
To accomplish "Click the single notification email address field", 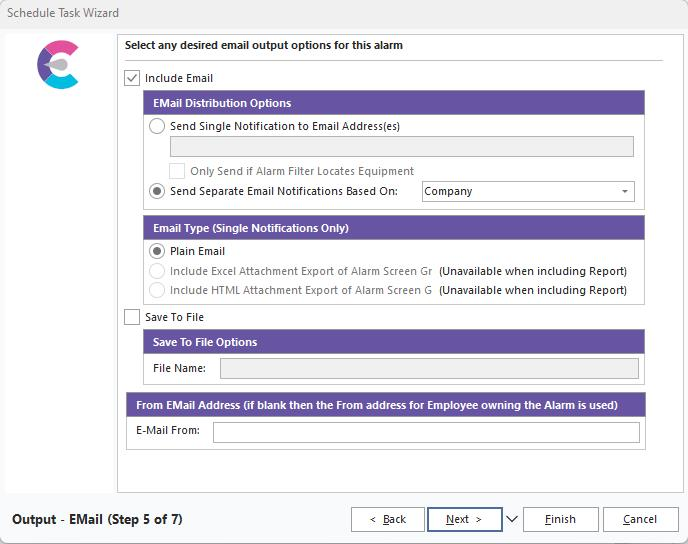I will click(x=401, y=147).
